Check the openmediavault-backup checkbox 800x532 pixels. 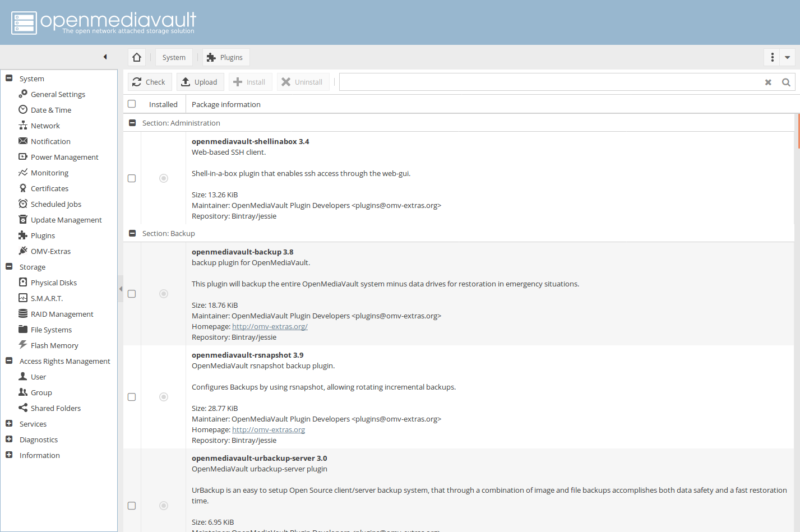click(x=132, y=294)
